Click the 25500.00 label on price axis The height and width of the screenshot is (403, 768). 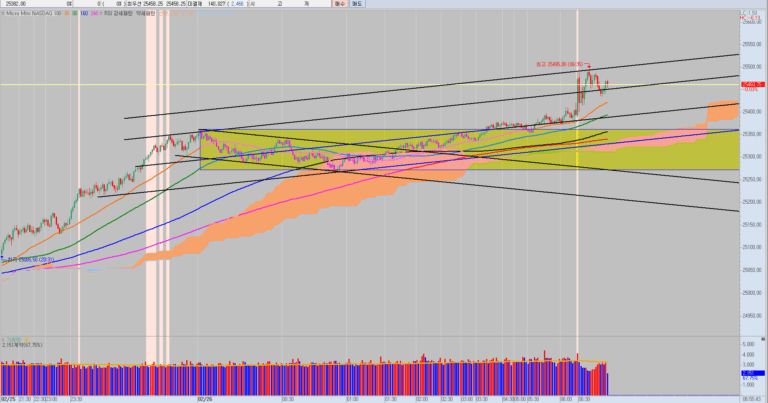pos(752,67)
